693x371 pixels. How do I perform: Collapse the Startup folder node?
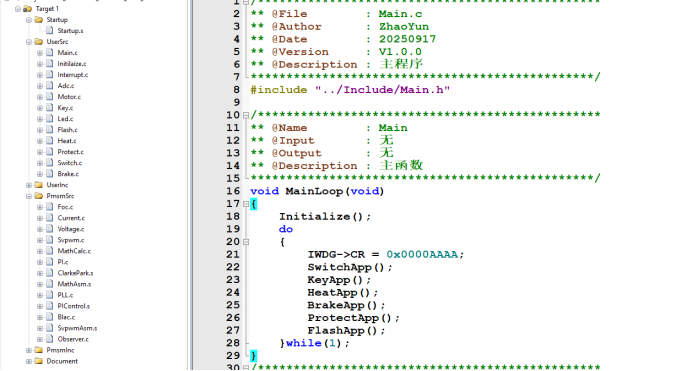point(29,19)
